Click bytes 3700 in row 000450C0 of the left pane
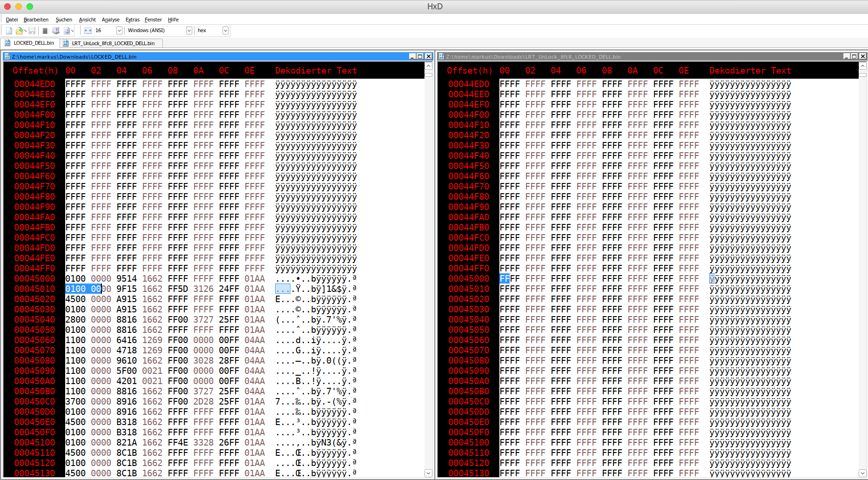 coord(75,401)
